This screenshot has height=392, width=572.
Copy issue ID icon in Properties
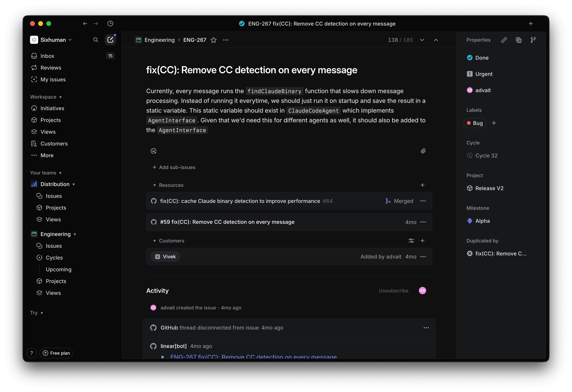pyautogui.click(x=519, y=40)
